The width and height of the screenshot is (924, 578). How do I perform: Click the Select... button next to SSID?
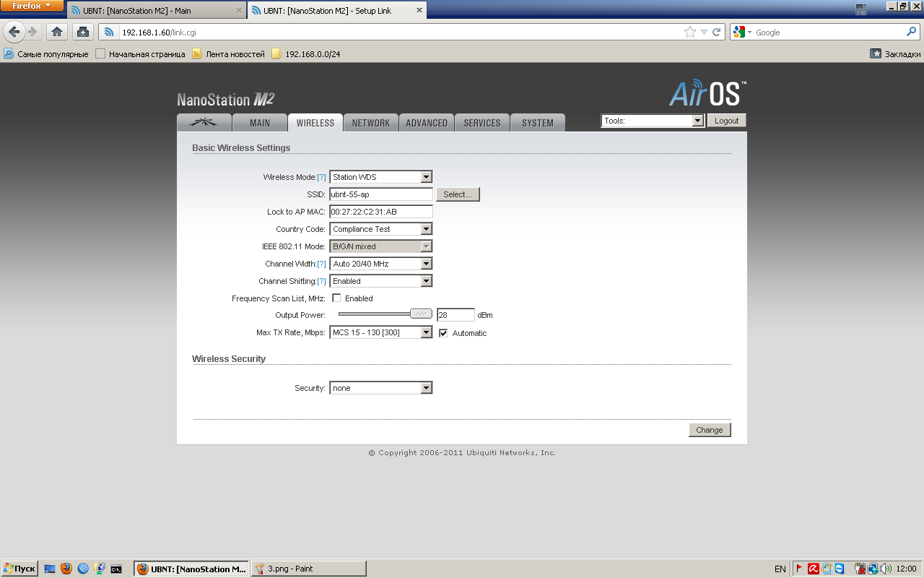coord(458,194)
